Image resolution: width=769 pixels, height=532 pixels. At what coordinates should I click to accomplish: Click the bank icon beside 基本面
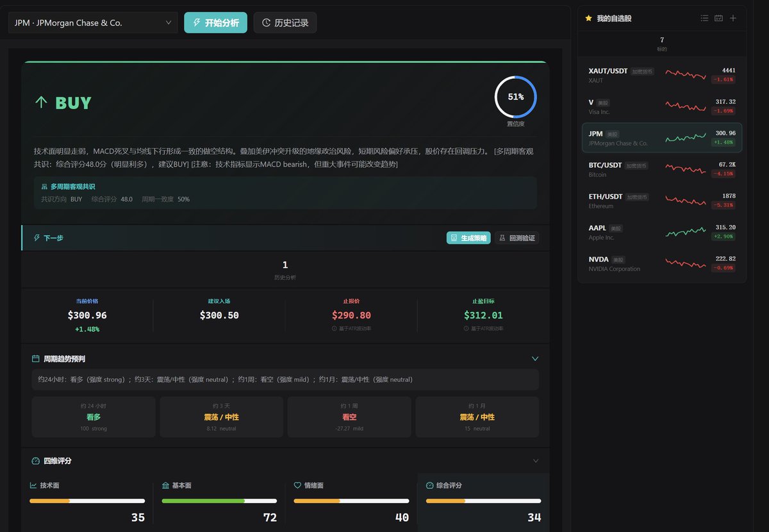click(x=165, y=485)
